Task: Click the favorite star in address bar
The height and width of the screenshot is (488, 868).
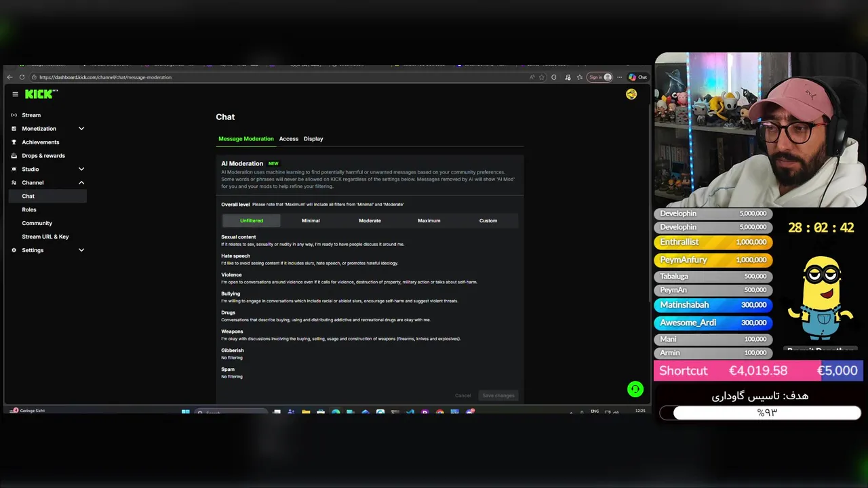Action: pyautogui.click(x=541, y=77)
